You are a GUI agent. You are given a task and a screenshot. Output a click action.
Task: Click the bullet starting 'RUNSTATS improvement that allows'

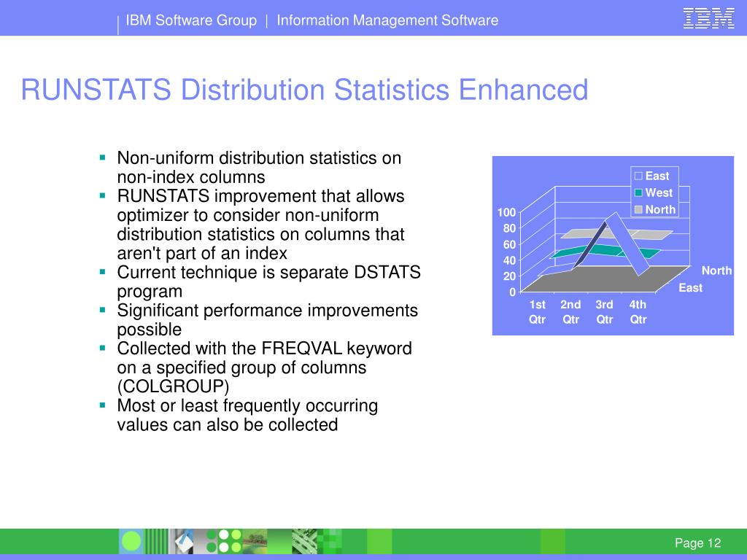coord(260,225)
